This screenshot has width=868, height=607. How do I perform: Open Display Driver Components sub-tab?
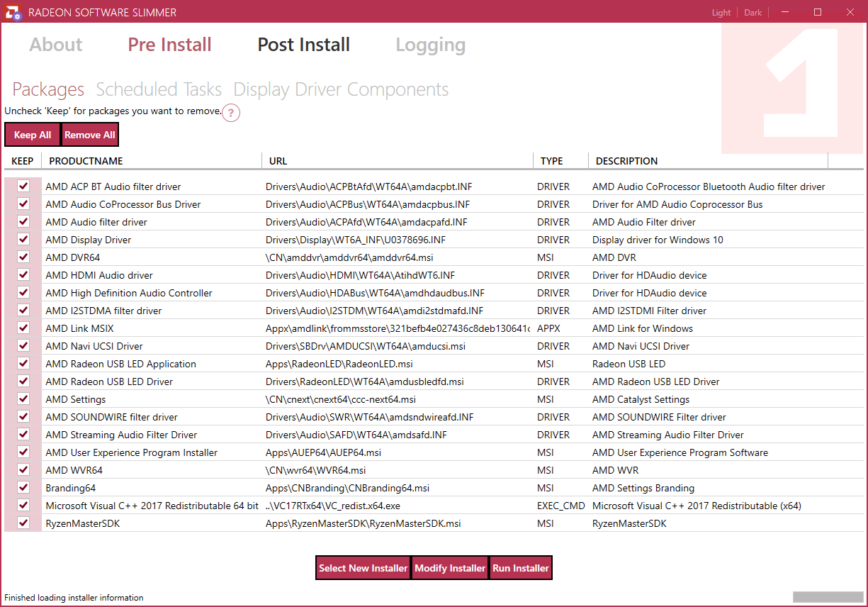pyautogui.click(x=341, y=89)
